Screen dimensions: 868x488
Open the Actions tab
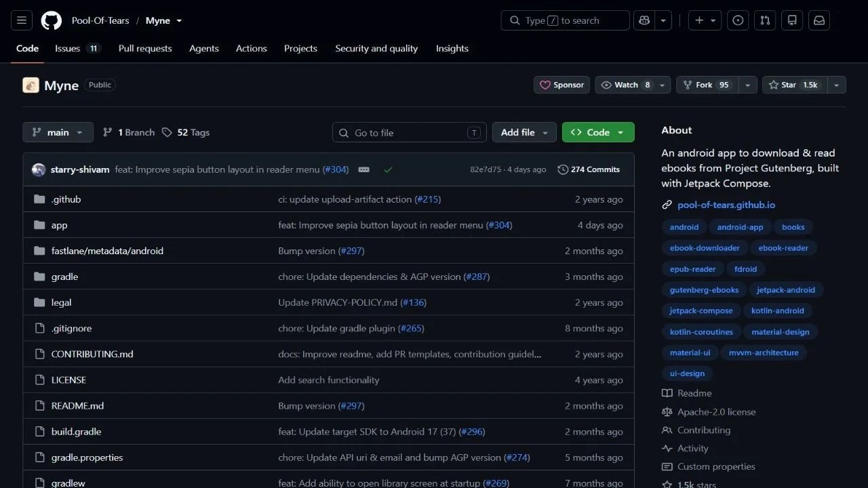point(252,48)
